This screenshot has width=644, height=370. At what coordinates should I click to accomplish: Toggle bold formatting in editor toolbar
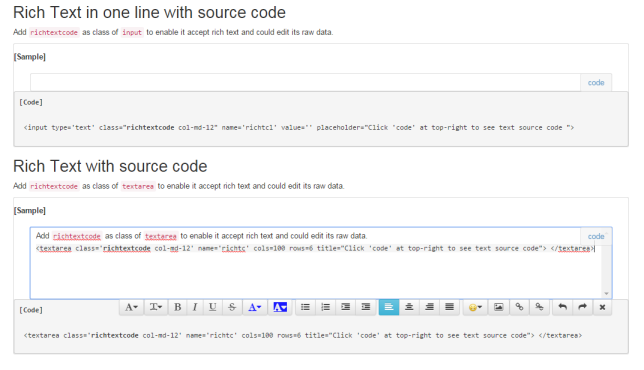[x=177, y=307]
